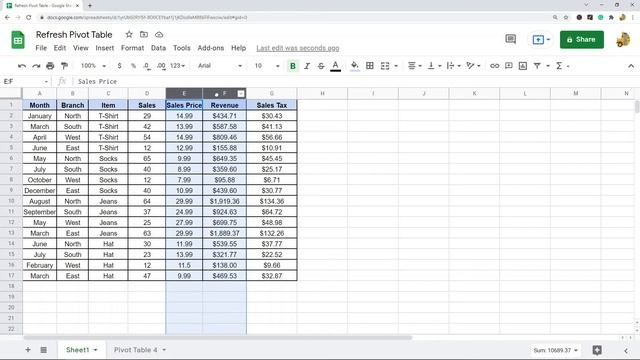The height and width of the screenshot is (360, 640).
Task: Show side panel with left chevron
Action: coord(626,350)
